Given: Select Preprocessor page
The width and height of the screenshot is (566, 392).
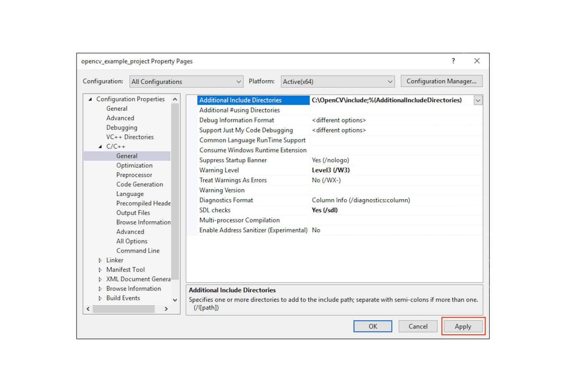Looking at the screenshot, I should click(x=134, y=175).
